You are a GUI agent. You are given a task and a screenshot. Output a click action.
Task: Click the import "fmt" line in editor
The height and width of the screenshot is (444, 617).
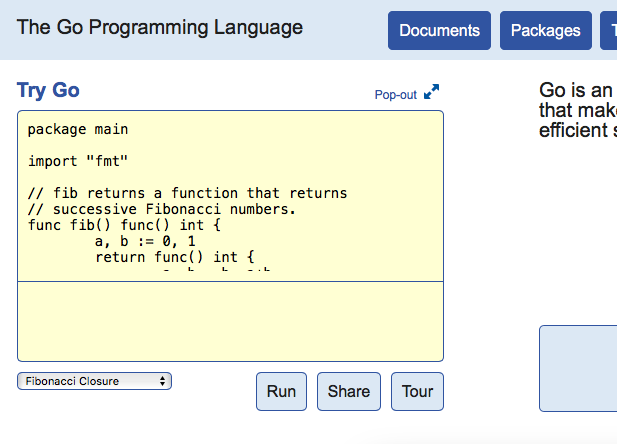tap(78, 161)
